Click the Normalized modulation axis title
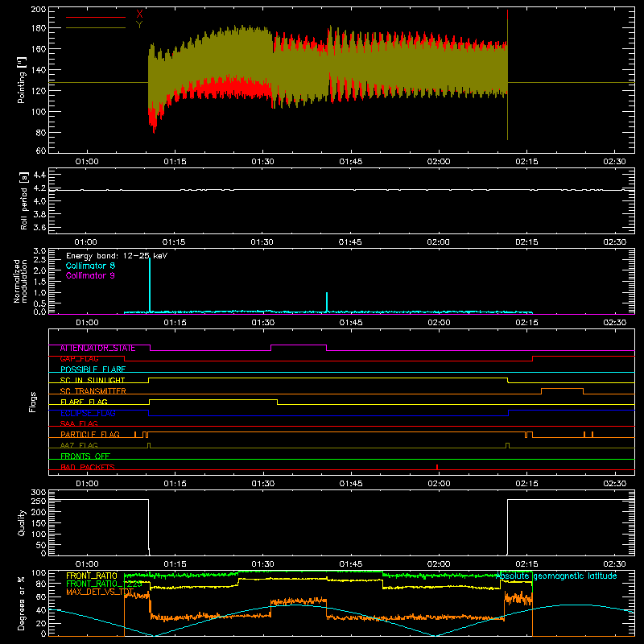Viewport: 644px width, 644px height. coord(20,281)
